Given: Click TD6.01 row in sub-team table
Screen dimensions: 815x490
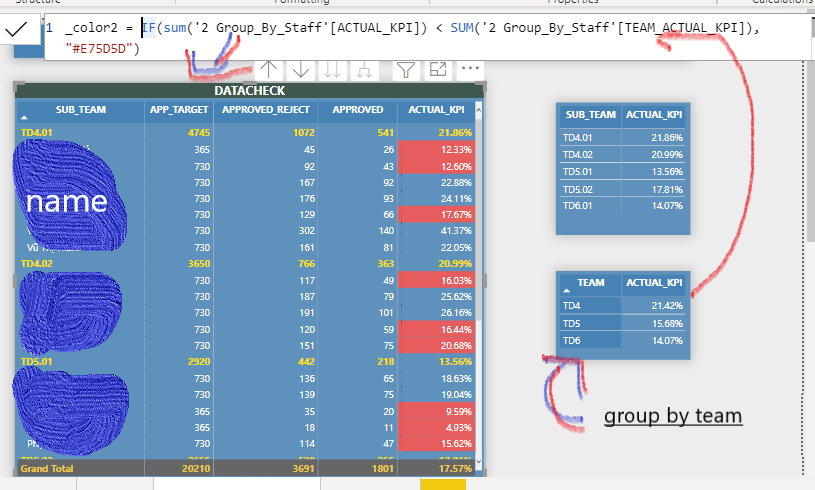Looking at the screenshot, I should [x=623, y=205].
